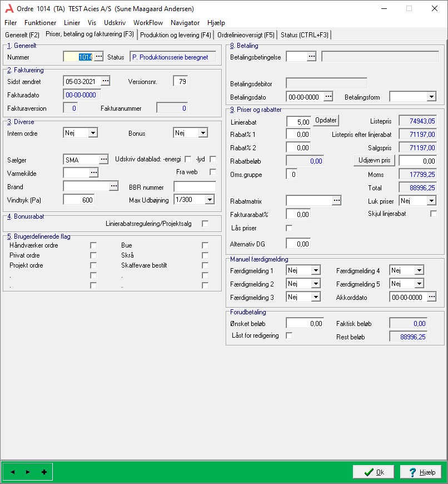This screenshot has width=448, height=484.
Task: Open the WorkFlow menu
Action: (x=148, y=23)
